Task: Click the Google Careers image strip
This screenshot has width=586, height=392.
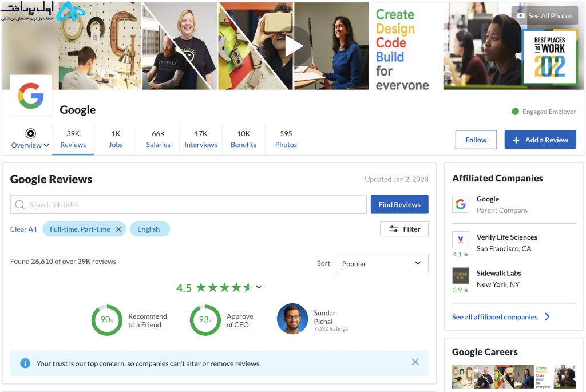Action: [x=514, y=377]
